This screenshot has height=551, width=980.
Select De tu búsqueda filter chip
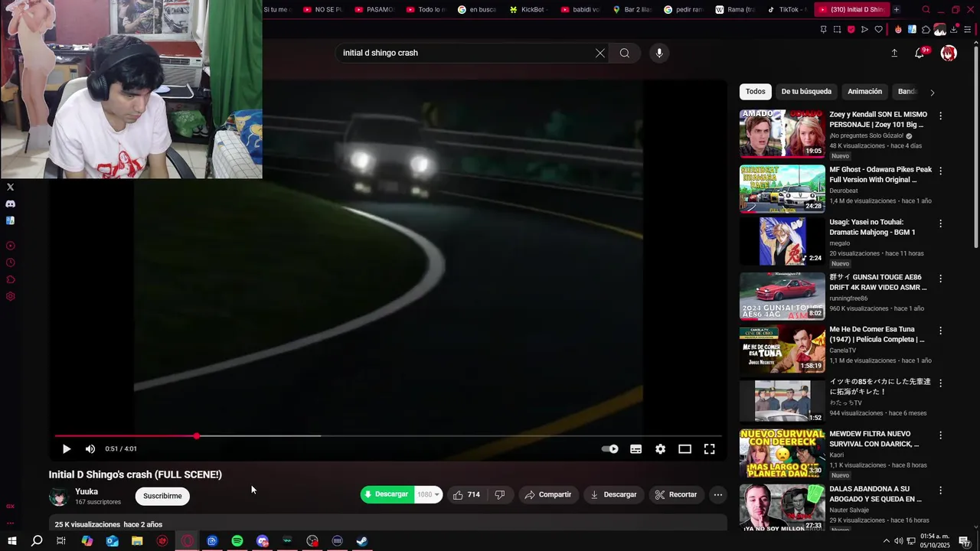tap(806, 92)
